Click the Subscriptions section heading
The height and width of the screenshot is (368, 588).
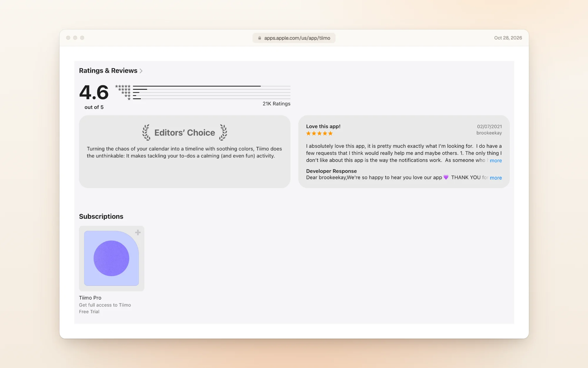101,216
